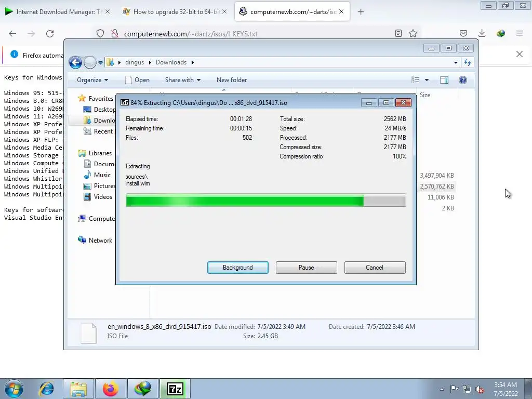Open Firefox downloads panel
532x399 pixels.
point(482,33)
